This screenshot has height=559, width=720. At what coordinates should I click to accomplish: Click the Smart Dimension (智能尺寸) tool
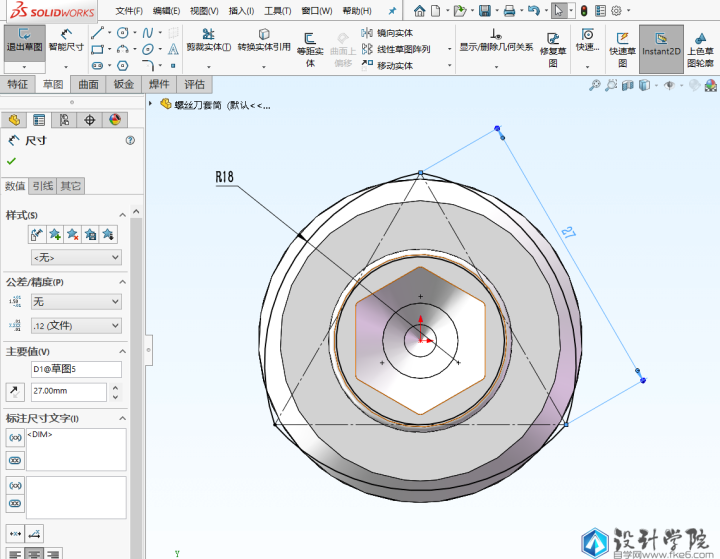point(66,39)
